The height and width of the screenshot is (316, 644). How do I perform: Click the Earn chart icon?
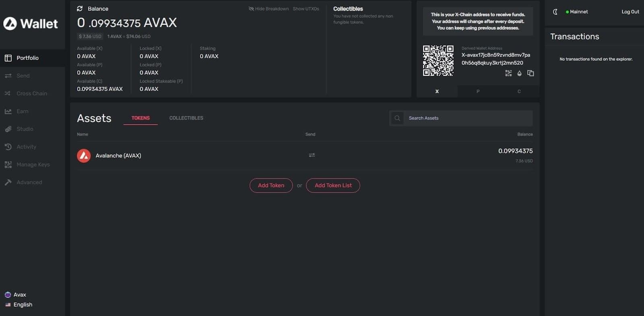(x=8, y=111)
